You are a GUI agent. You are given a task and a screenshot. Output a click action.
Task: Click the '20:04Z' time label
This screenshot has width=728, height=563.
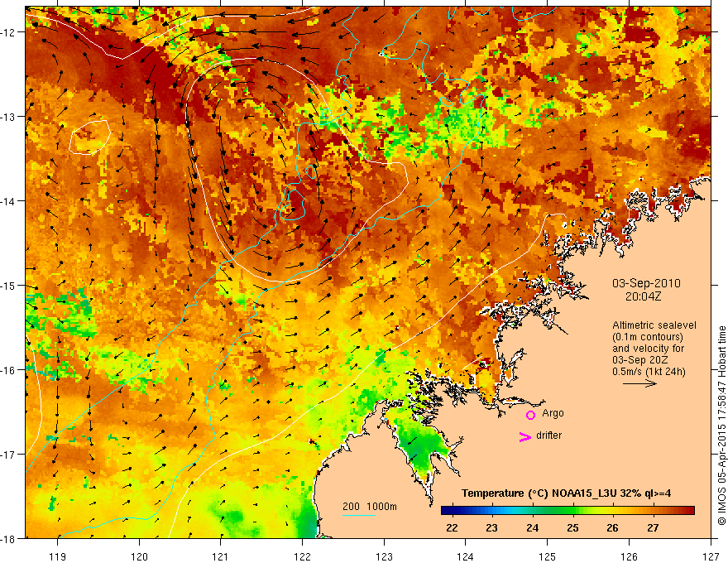pyautogui.click(x=643, y=296)
